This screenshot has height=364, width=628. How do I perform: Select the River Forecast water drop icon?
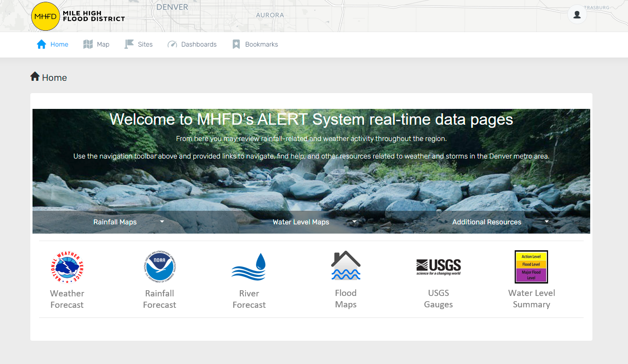pos(249,267)
